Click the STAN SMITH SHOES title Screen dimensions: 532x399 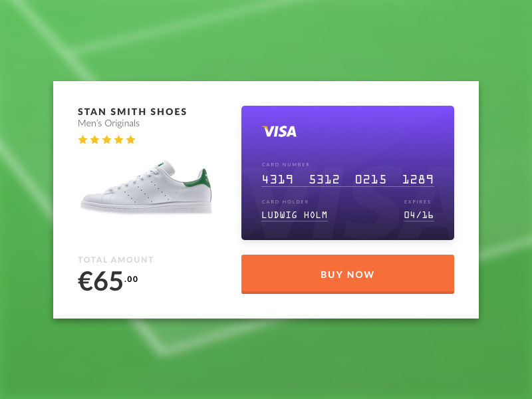pos(132,112)
